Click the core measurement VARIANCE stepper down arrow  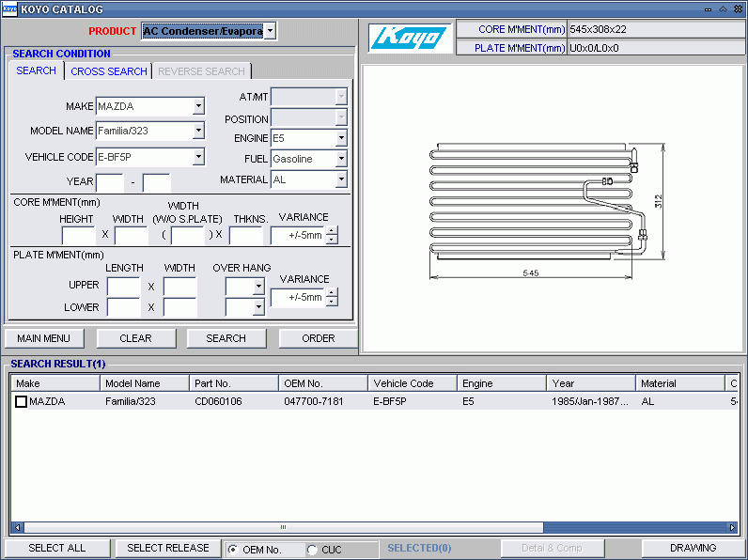[332, 240]
